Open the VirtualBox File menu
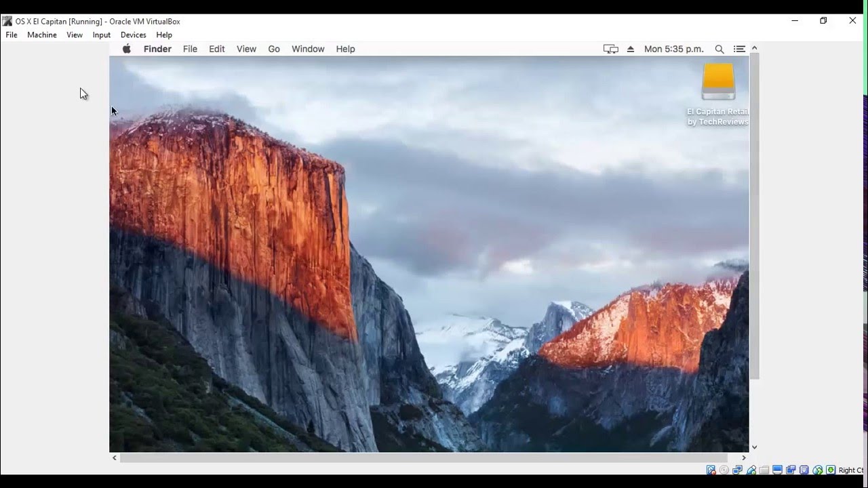The height and width of the screenshot is (488, 868). pos(12,35)
